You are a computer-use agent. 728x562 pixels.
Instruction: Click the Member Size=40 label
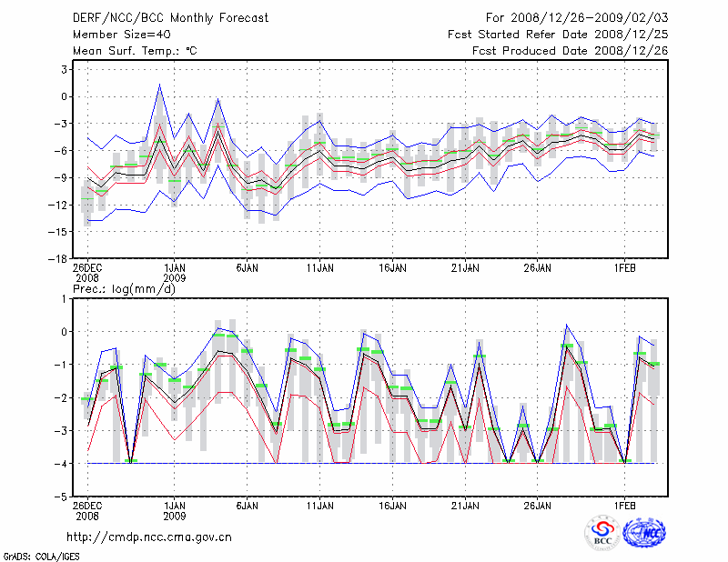pyautogui.click(x=116, y=34)
